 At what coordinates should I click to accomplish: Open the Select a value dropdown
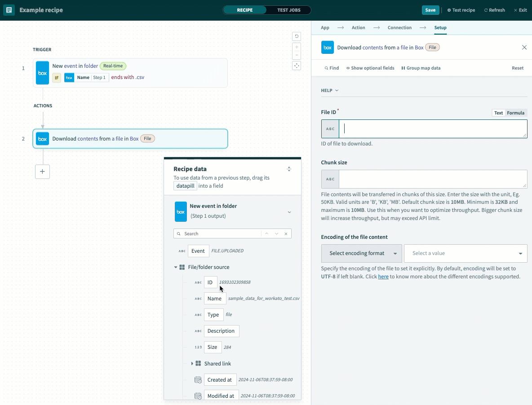coord(465,253)
